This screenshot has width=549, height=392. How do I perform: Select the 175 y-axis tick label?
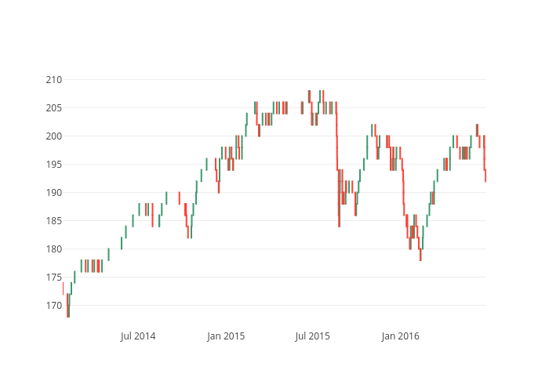coord(53,278)
